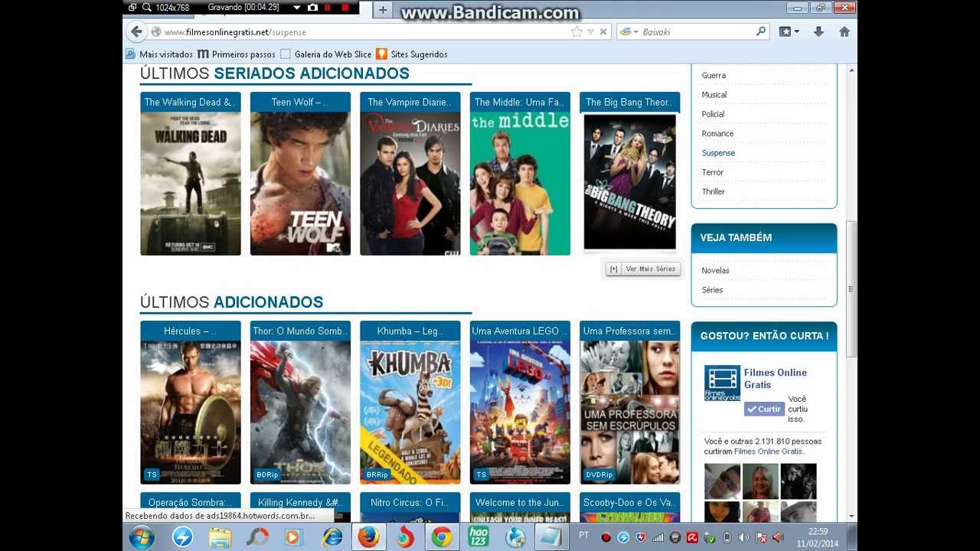Click the Facebook Curtir button

click(x=764, y=409)
